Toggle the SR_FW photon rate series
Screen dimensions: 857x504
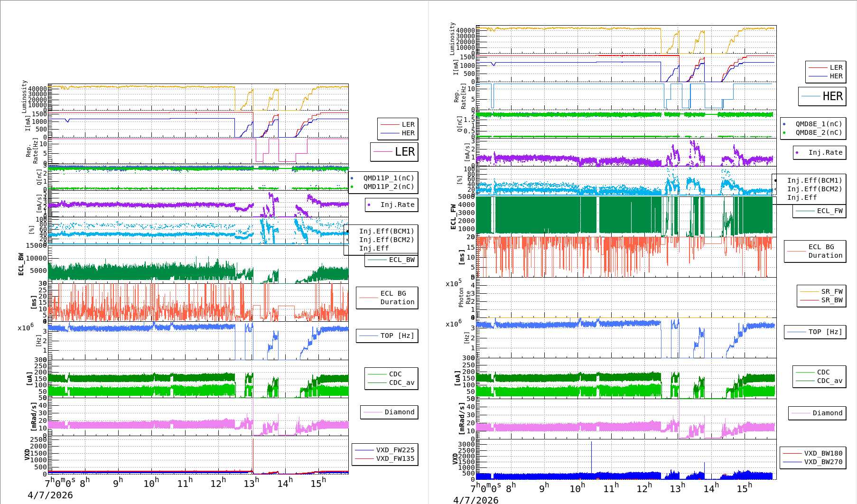(821, 291)
